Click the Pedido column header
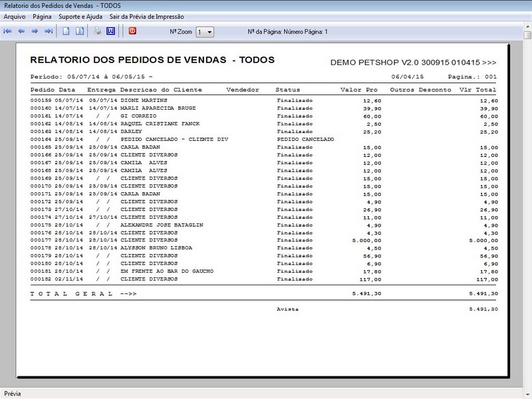 [x=43, y=90]
